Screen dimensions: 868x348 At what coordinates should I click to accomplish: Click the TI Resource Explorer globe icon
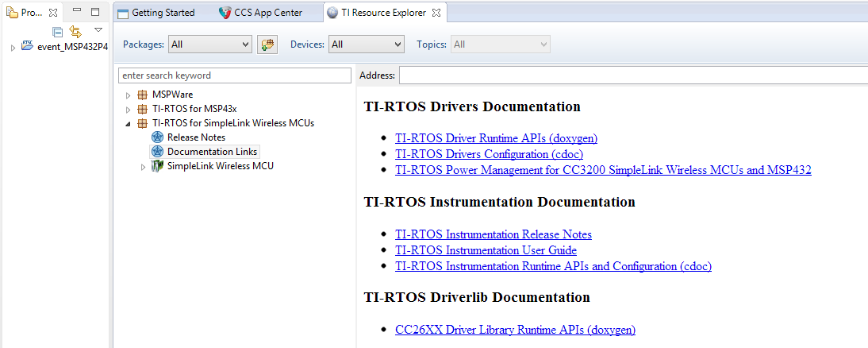point(332,13)
